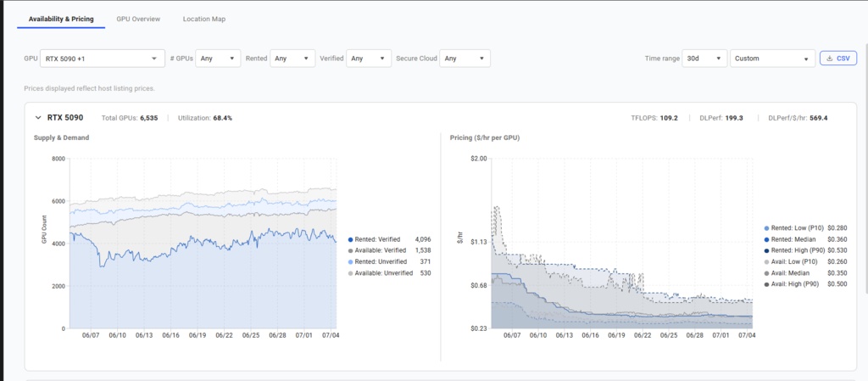Viewport: 868px width, 381px height.
Task: Open the Secure Cloud filter dropdown
Action: (x=465, y=59)
